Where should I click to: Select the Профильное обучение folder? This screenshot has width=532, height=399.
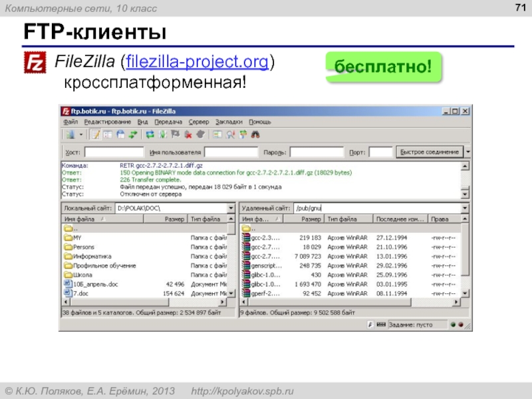(x=100, y=265)
